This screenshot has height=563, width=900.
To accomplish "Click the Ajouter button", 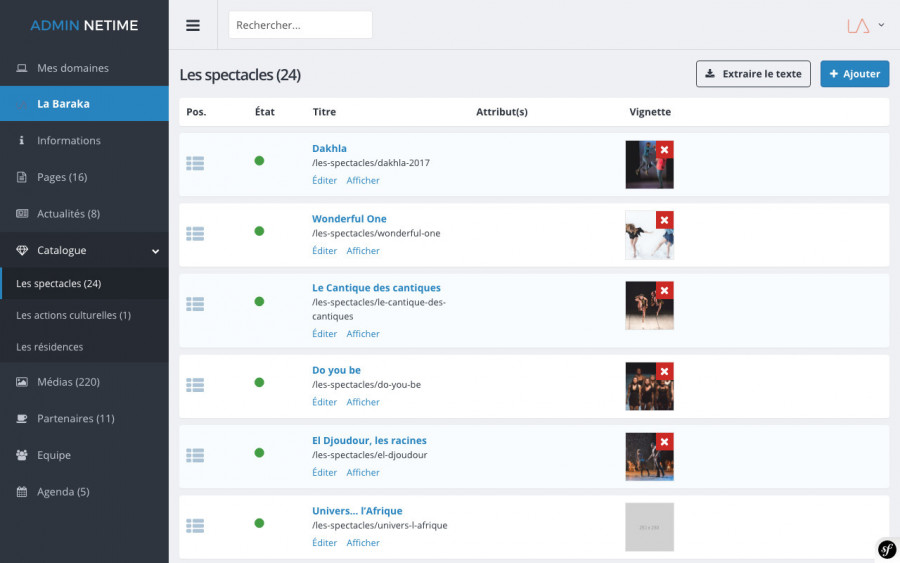I will click(x=855, y=74).
